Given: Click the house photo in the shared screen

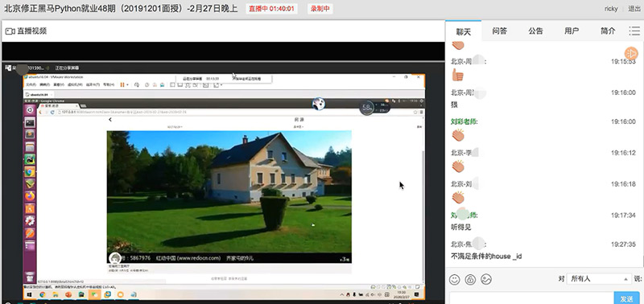Looking at the screenshot, I should tap(229, 196).
